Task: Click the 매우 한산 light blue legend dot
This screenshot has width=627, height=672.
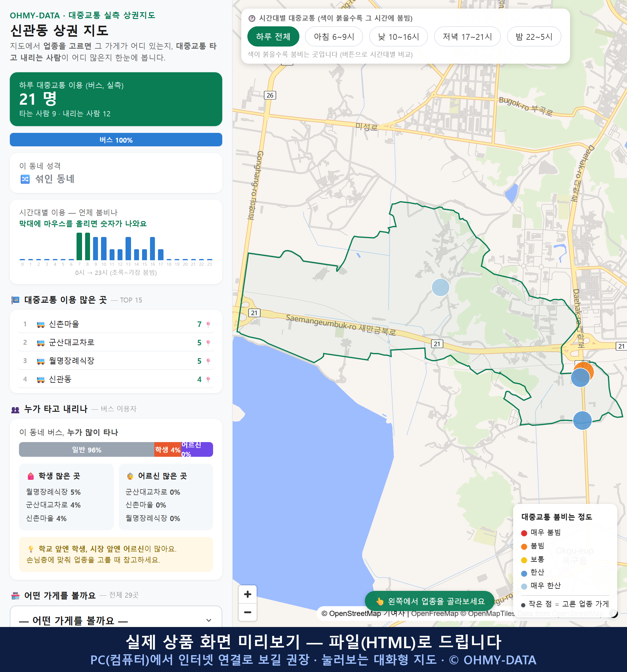Action: click(524, 587)
